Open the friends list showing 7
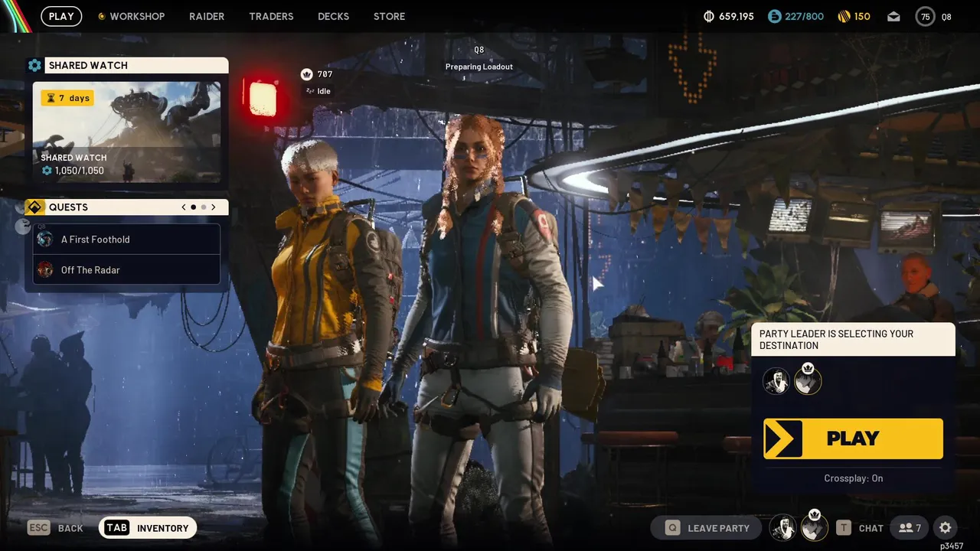Image resolution: width=980 pixels, height=551 pixels. [x=910, y=528]
